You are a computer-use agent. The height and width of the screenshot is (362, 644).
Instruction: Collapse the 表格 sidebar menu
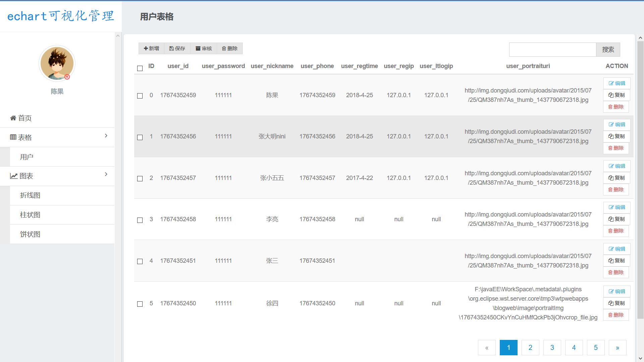pos(57,137)
